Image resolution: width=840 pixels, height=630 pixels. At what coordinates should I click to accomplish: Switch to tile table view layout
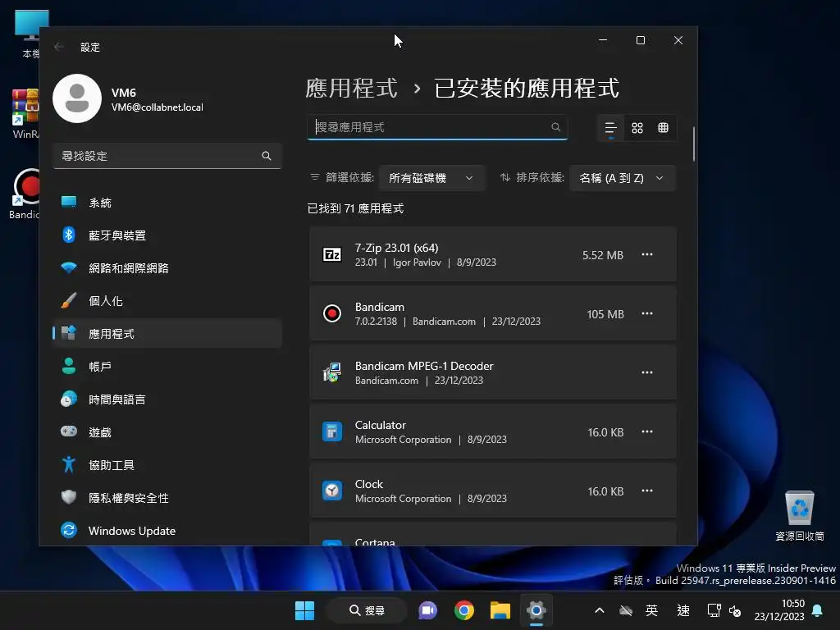663,128
